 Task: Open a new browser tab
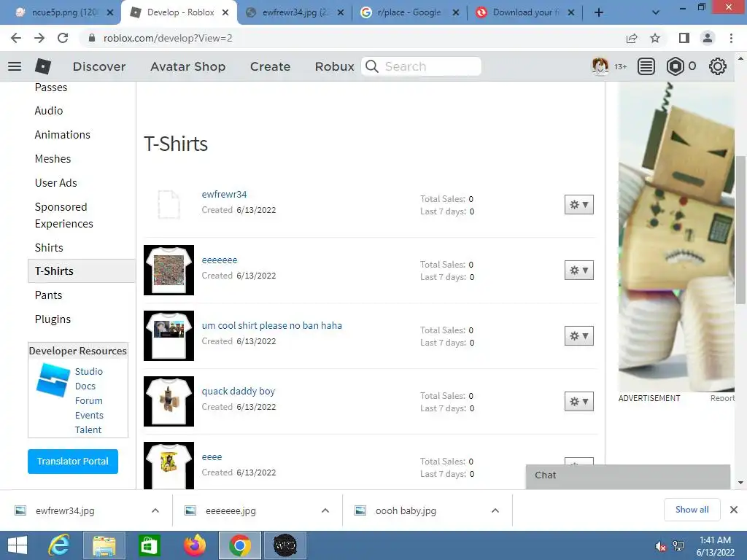pyautogui.click(x=599, y=12)
